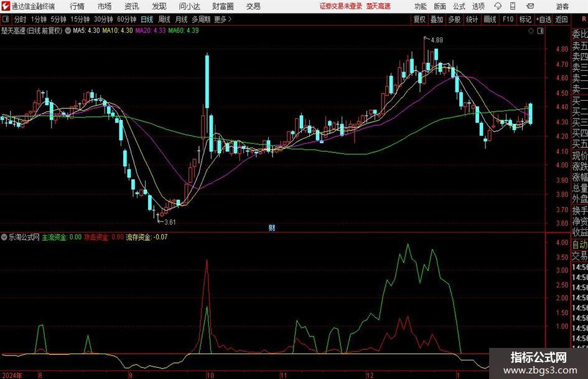This screenshot has width=588, height=379.
Task: Click the 4.88 high price marker
Action: pos(437,40)
